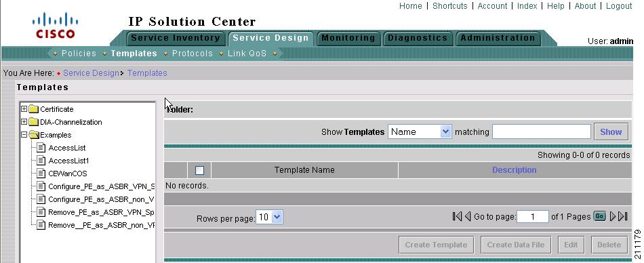Click the Logout link
644x263 pixels.
tap(619, 5)
